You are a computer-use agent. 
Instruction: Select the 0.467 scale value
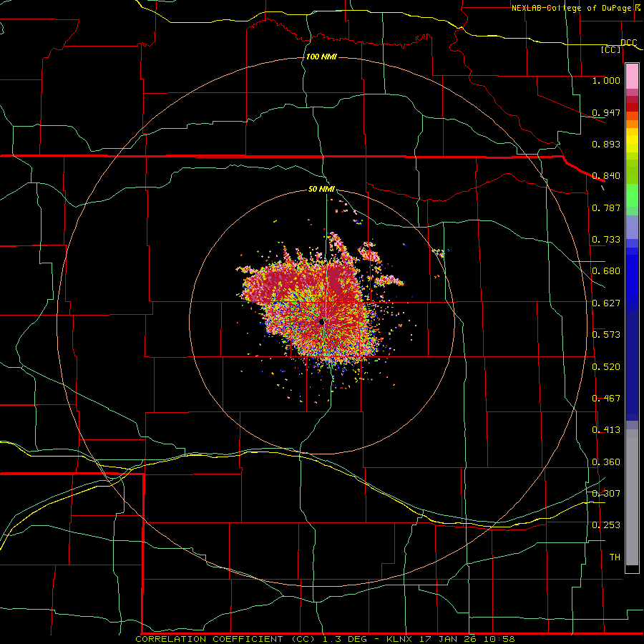point(606,399)
